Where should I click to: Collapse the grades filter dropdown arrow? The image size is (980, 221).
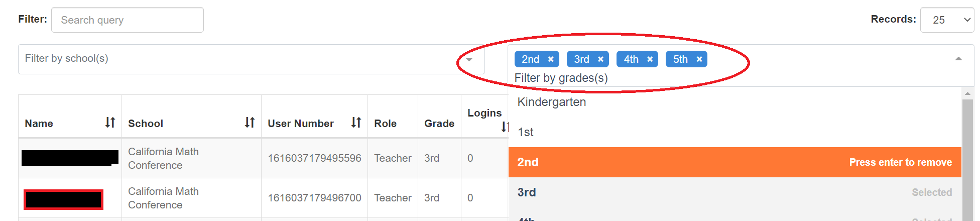[x=958, y=59]
